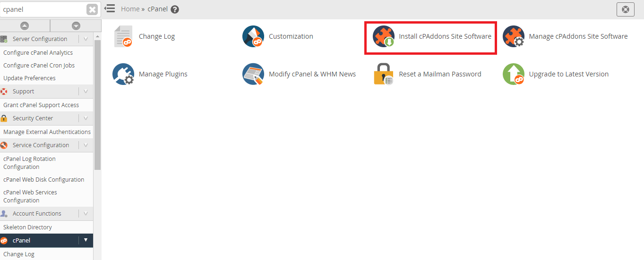Go to Home in the breadcrumb

pyautogui.click(x=130, y=9)
